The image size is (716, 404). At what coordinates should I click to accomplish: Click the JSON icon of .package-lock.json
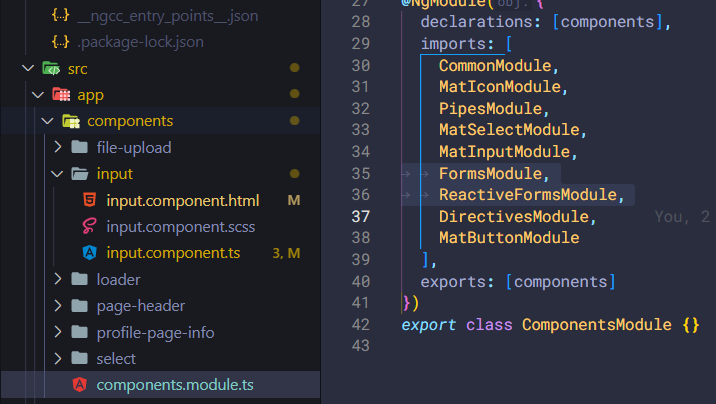(x=60, y=42)
